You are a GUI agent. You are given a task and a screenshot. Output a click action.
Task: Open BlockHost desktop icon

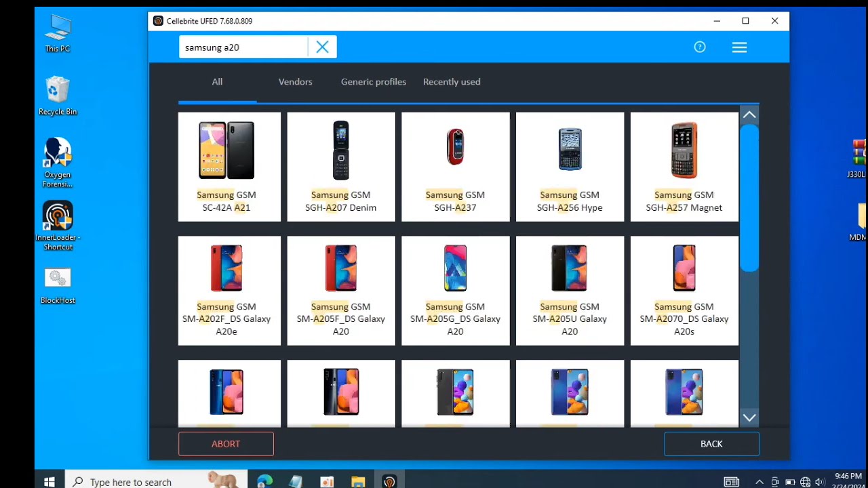click(58, 285)
